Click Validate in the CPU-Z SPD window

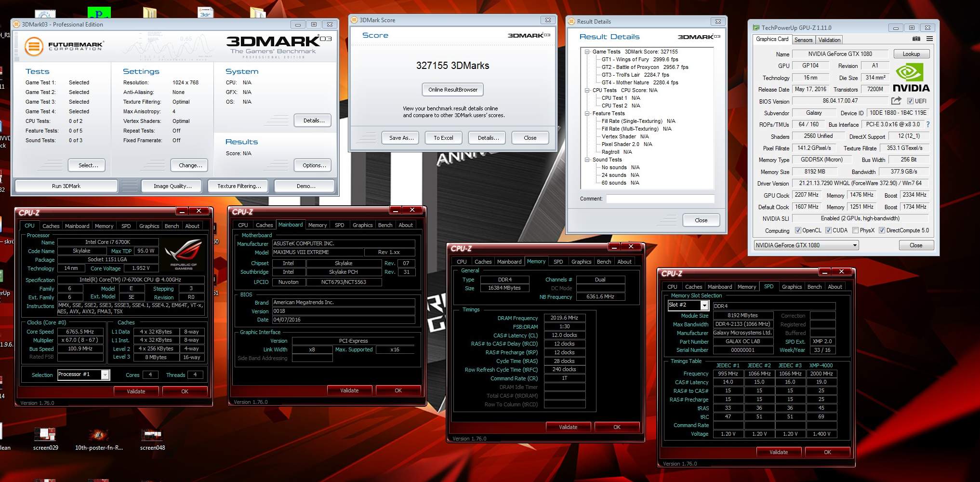click(779, 452)
